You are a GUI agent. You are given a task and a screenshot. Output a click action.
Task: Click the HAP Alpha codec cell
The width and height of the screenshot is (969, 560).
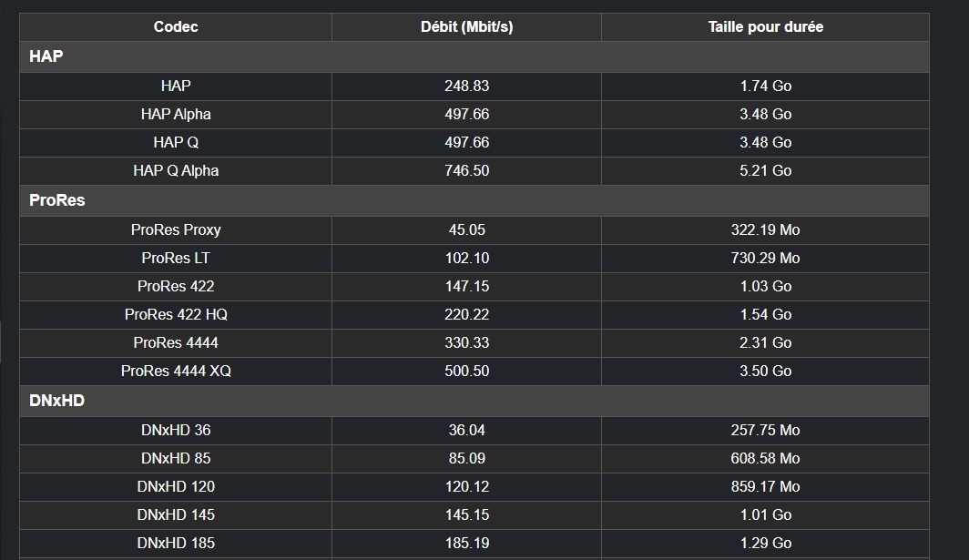176,114
